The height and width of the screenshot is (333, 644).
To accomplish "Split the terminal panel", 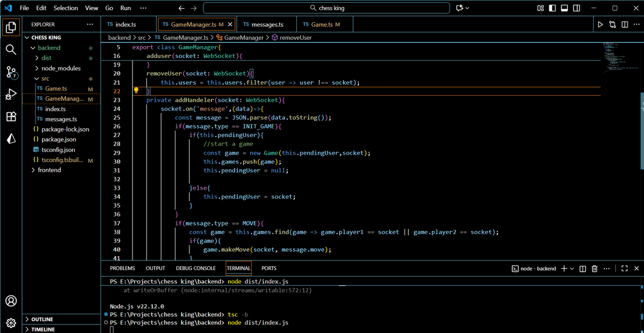I will (583, 269).
